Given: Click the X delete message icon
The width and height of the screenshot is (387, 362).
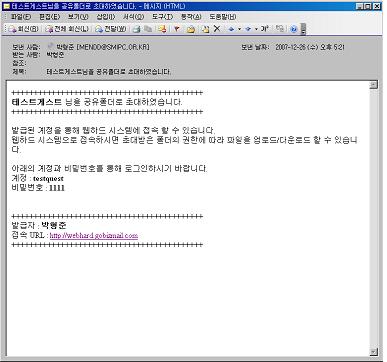Looking at the screenshot, I should (217, 29).
